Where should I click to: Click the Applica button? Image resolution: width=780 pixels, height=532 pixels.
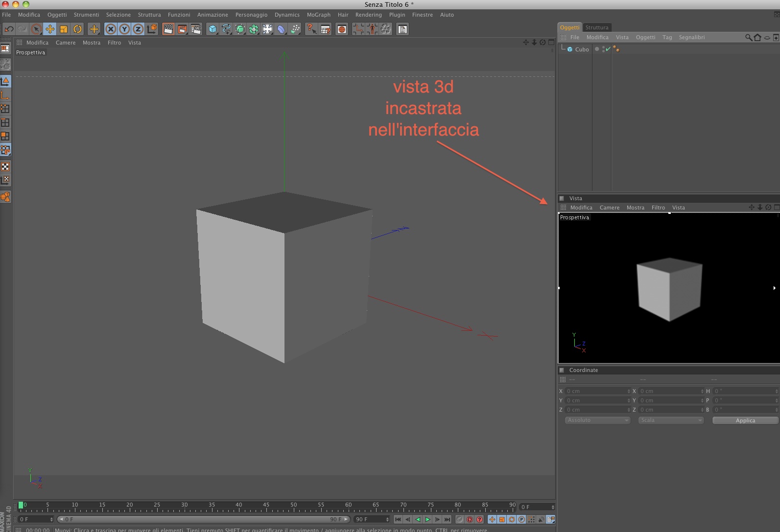745,420
